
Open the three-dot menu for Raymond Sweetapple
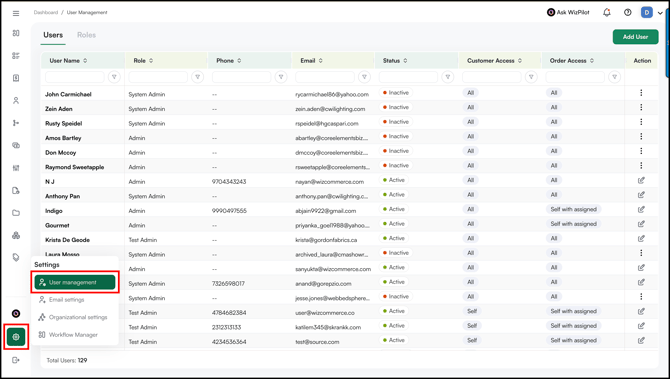pos(641,165)
